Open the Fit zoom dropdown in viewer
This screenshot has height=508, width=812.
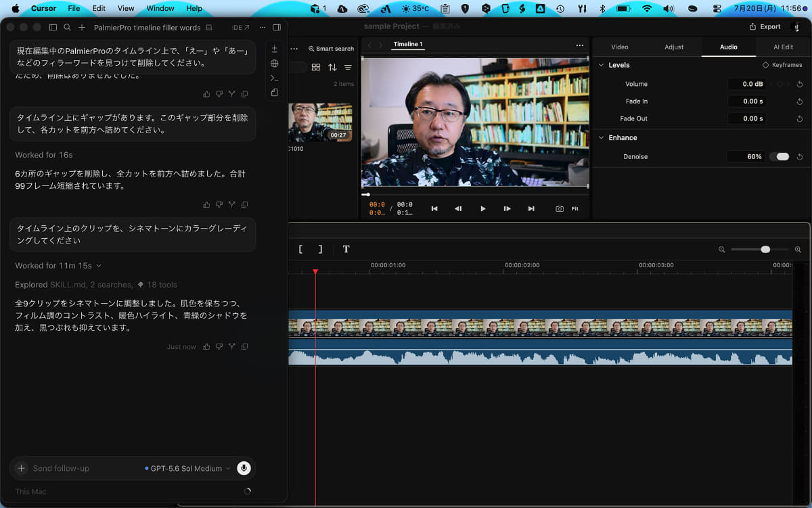(x=575, y=209)
